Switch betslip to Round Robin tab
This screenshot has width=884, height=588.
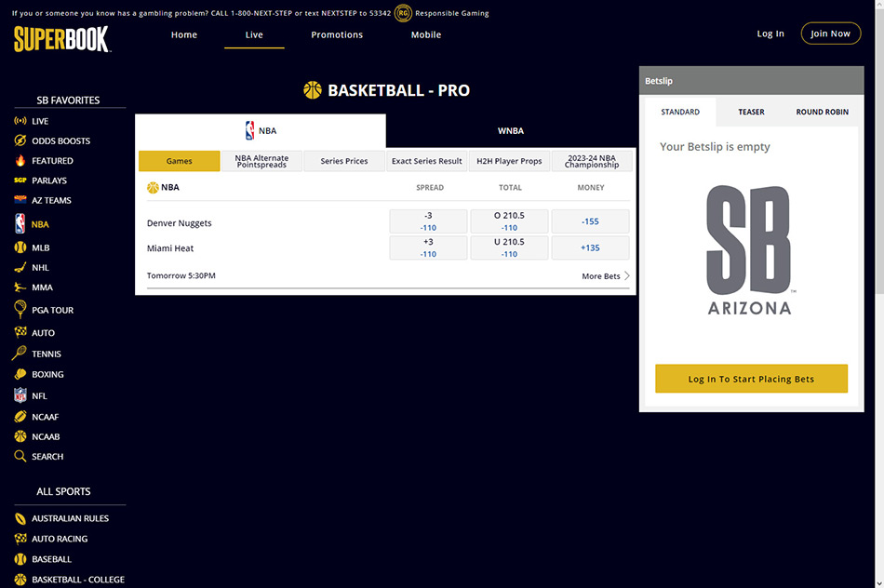point(822,112)
